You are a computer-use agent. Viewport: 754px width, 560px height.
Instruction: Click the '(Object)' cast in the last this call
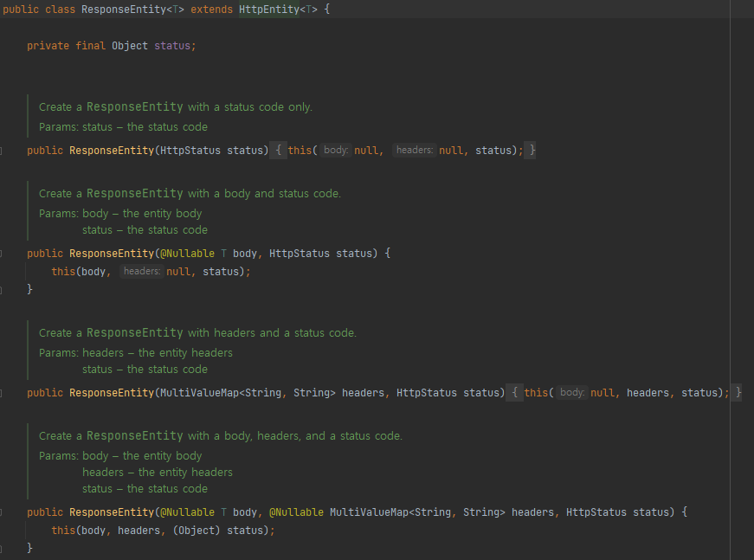197,531
